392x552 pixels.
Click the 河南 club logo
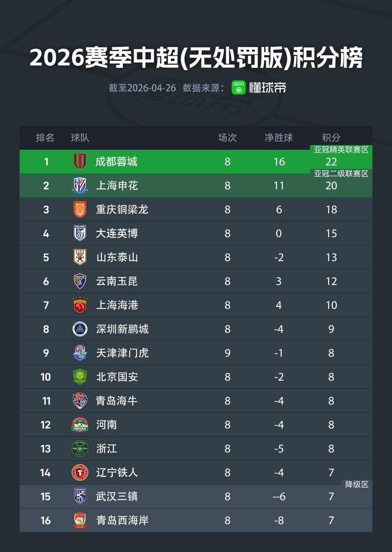pos(80,425)
